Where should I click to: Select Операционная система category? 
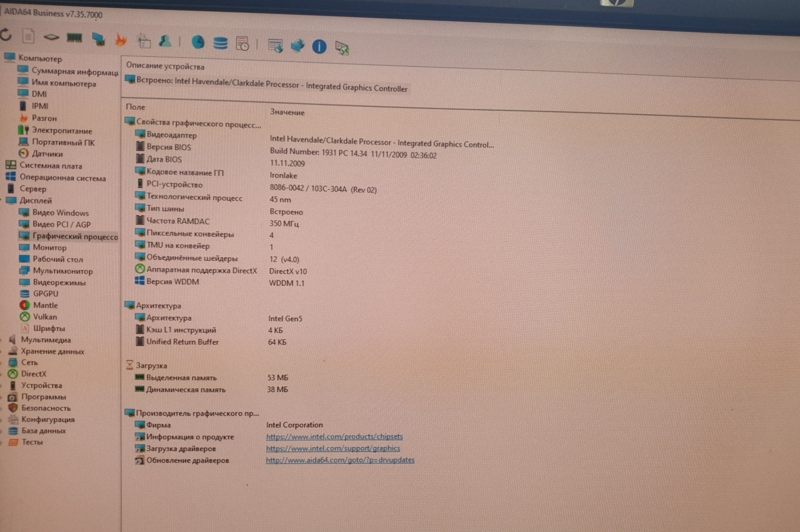(56, 177)
